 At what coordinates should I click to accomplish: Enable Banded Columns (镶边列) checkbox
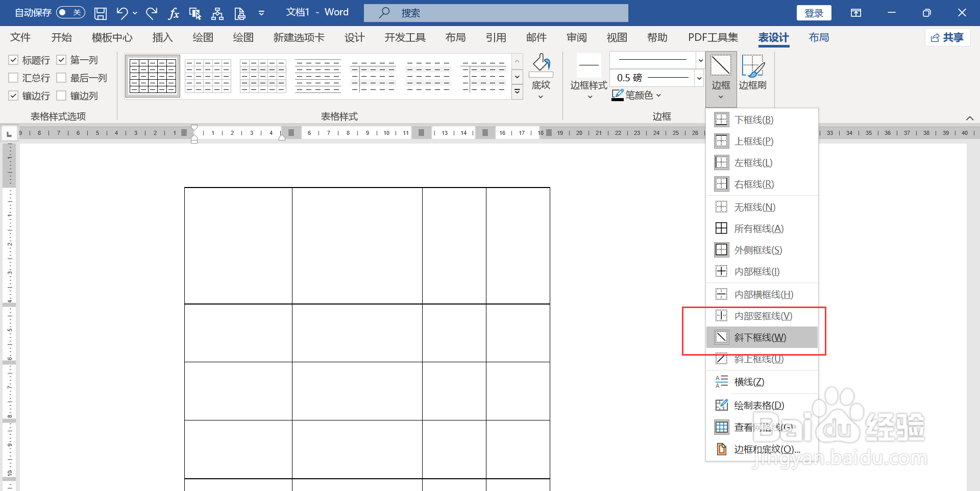(61, 96)
